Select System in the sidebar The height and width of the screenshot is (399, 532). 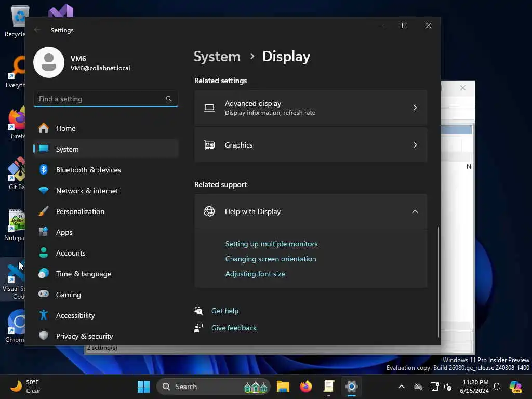(106, 149)
